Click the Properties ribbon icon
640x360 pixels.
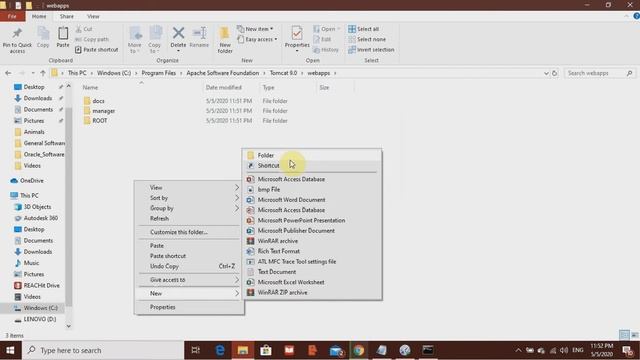tap(297, 33)
